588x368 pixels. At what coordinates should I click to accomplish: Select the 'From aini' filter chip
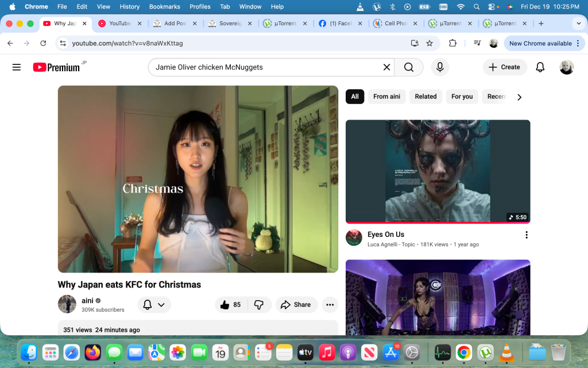coord(386,97)
